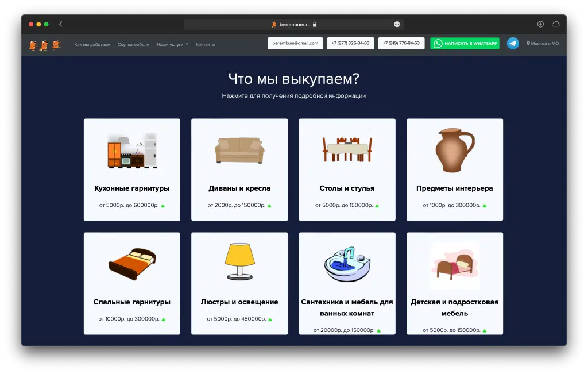This screenshot has width=588, height=374.
Task: Open the Как мы работаем menu item
Action: click(x=92, y=44)
